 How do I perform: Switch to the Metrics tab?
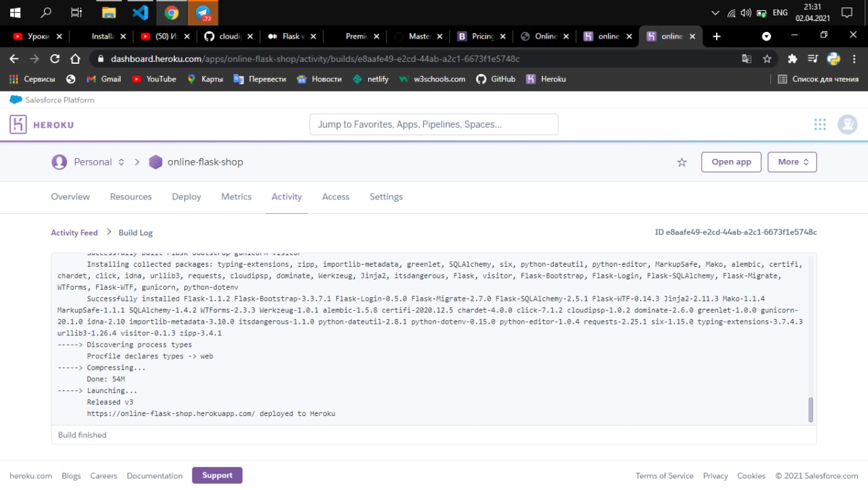[236, 197]
